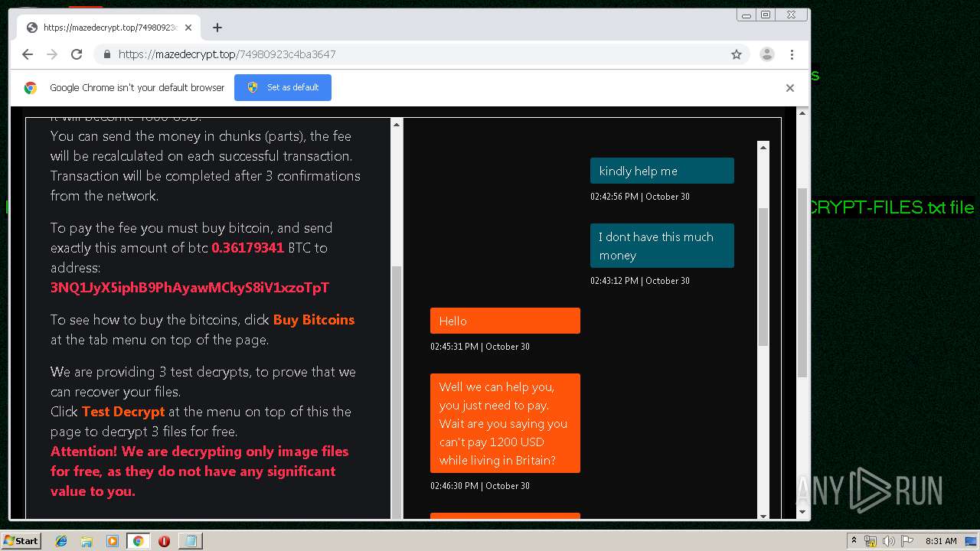Image resolution: width=980 pixels, height=551 pixels.
Task: Select the mazedecrypt.top browser tab
Action: pos(109,28)
